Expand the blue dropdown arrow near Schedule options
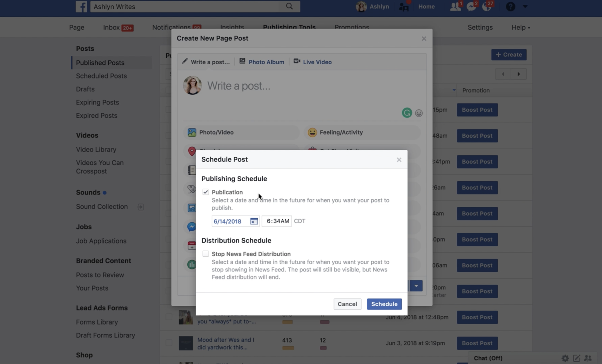This screenshot has height=364, width=602. pos(416,286)
